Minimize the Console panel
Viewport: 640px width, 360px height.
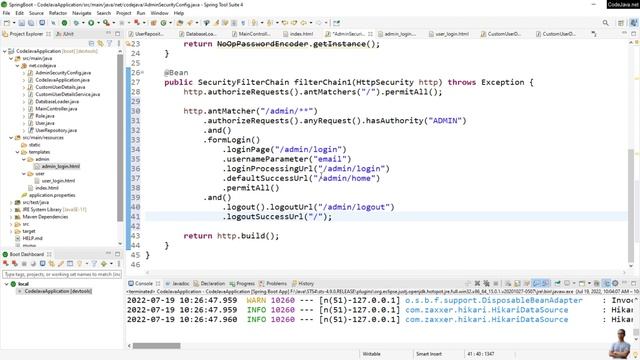pos(624,283)
